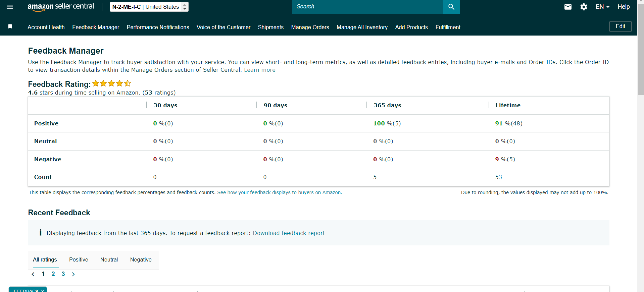Click the Recent Feedback heading
Viewport: 644px width, 292px height.
pyautogui.click(x=59, y=213)
